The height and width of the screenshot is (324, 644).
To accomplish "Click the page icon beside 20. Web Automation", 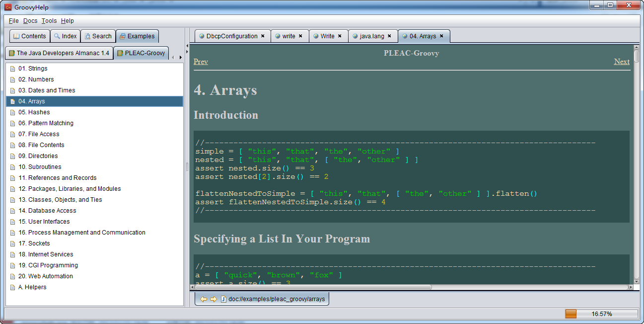I will click(12, 276).
